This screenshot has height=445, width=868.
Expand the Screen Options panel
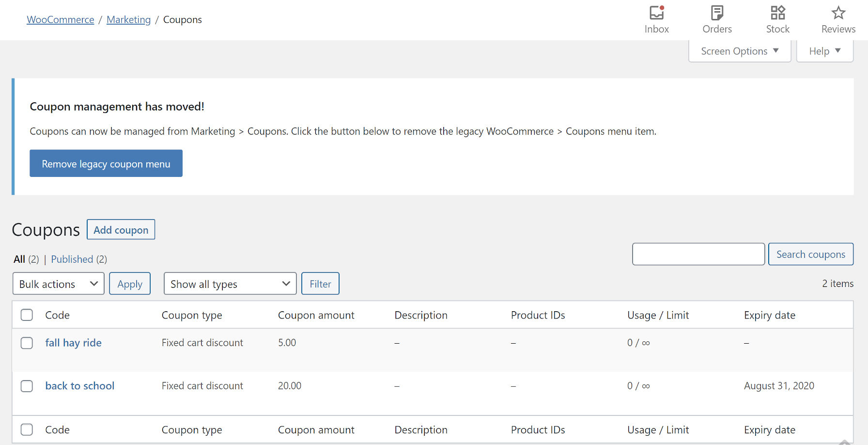pos(739,50)
